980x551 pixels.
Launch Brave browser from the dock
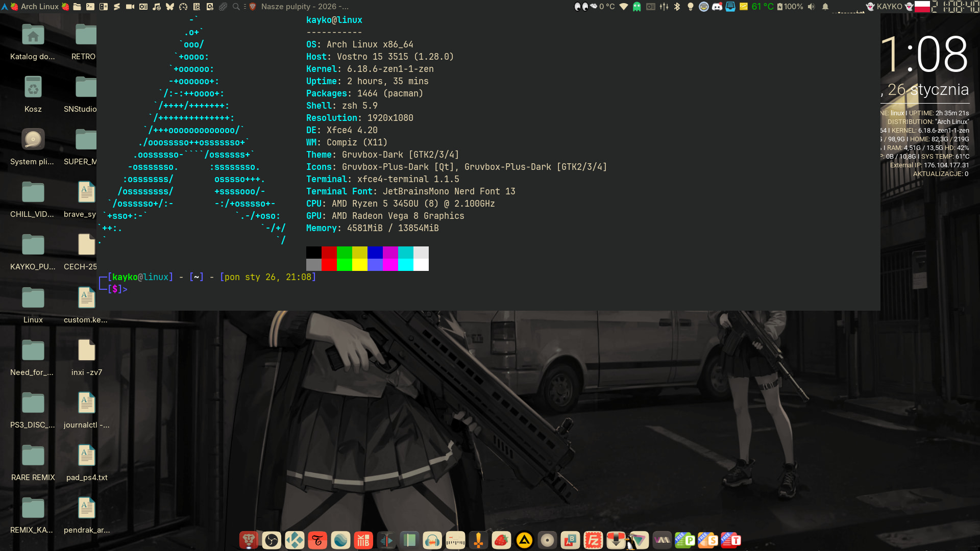(249, 540)
